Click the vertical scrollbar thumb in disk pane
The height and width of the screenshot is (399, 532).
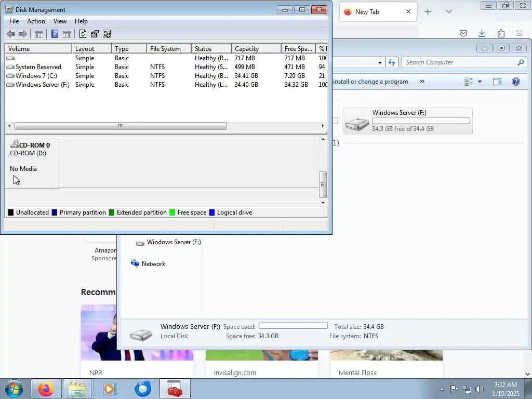tap(323, 184)
